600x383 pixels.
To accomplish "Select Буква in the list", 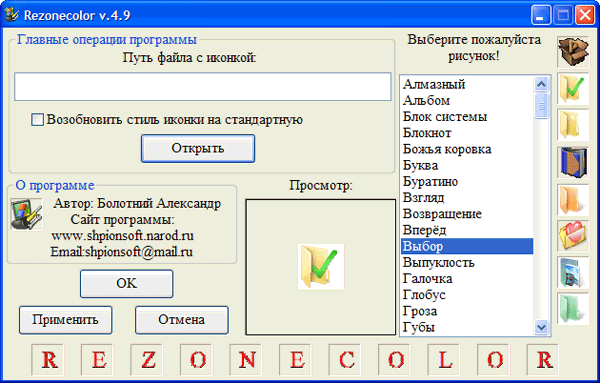I will [467, 165].
